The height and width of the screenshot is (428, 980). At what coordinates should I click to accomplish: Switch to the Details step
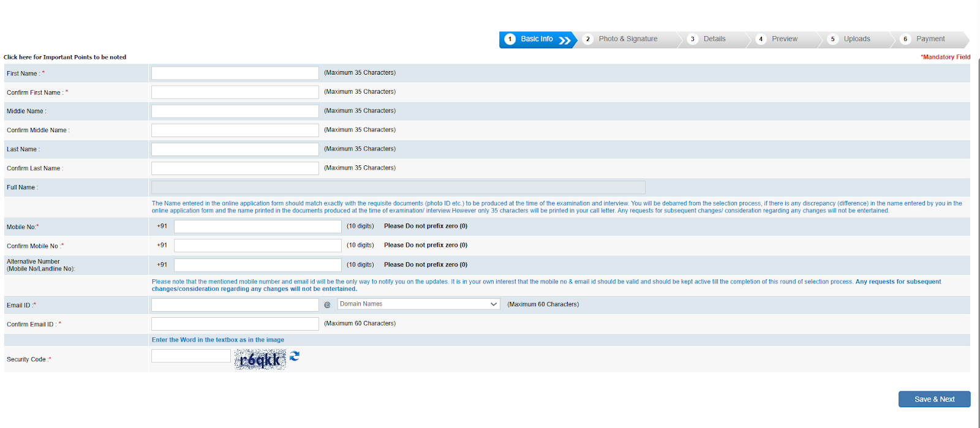click(x=714, y=39)
